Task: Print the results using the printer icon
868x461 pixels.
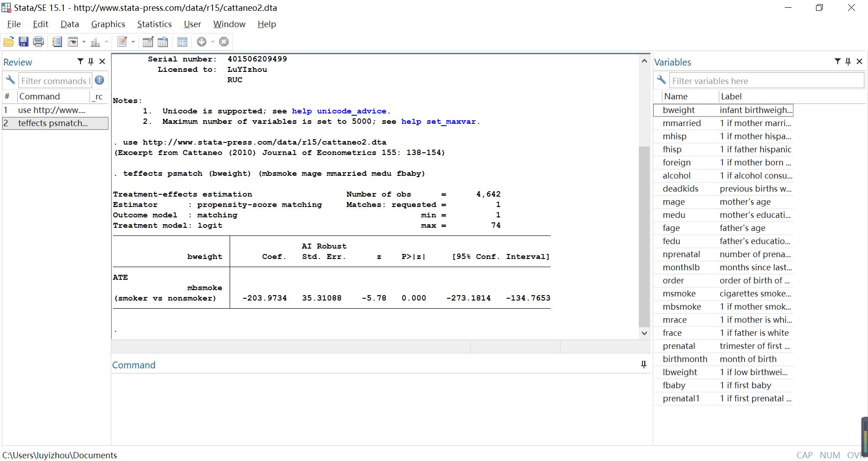Action: (38, 42)
